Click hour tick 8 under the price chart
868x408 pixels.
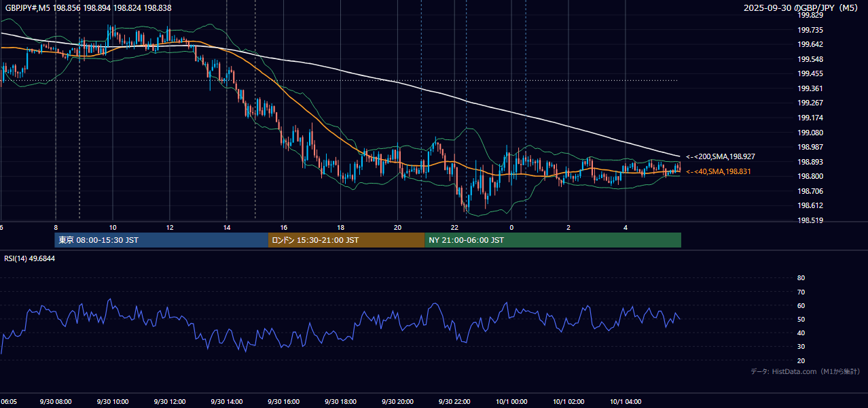point(56,228)
